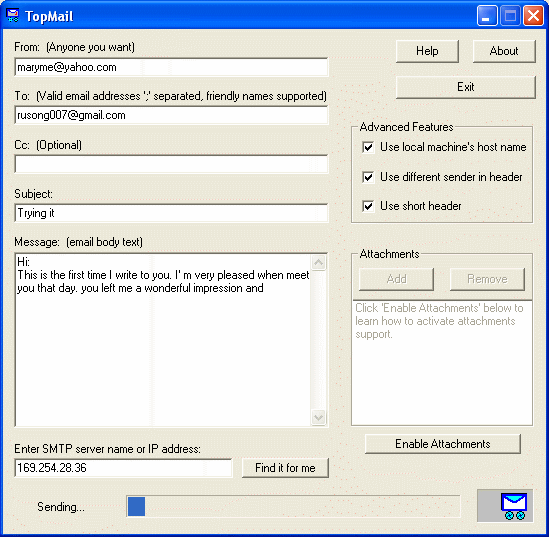
Task: Click the Exit button
Action: (466, 87)
